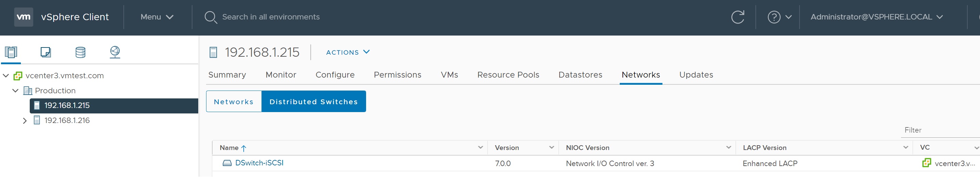Sort by the Name column header
The height and width of the screenshot is (177, 980).
pyautogui.click(x=229, y=148)
